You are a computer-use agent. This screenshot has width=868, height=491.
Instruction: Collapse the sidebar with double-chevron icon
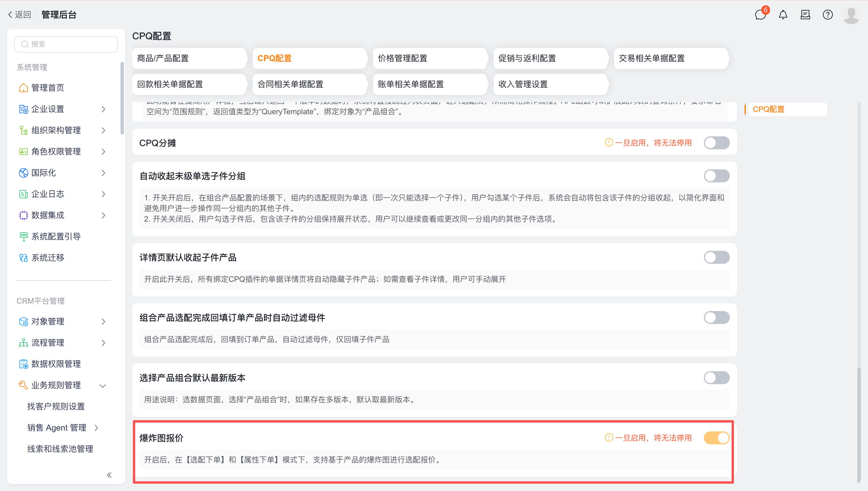[x=109, y=475]
